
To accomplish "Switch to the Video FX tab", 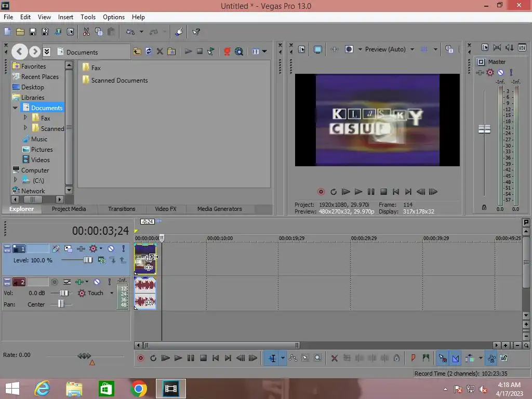I will (x=166, y=209).
